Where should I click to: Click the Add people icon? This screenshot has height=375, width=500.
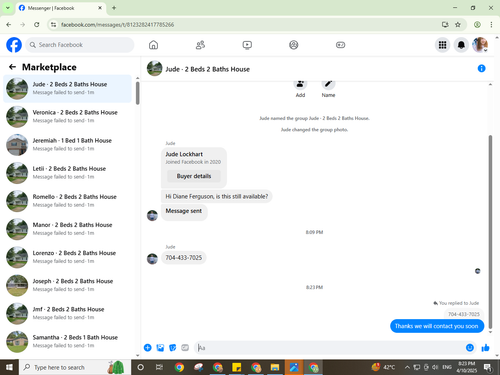tap(300, 84)
